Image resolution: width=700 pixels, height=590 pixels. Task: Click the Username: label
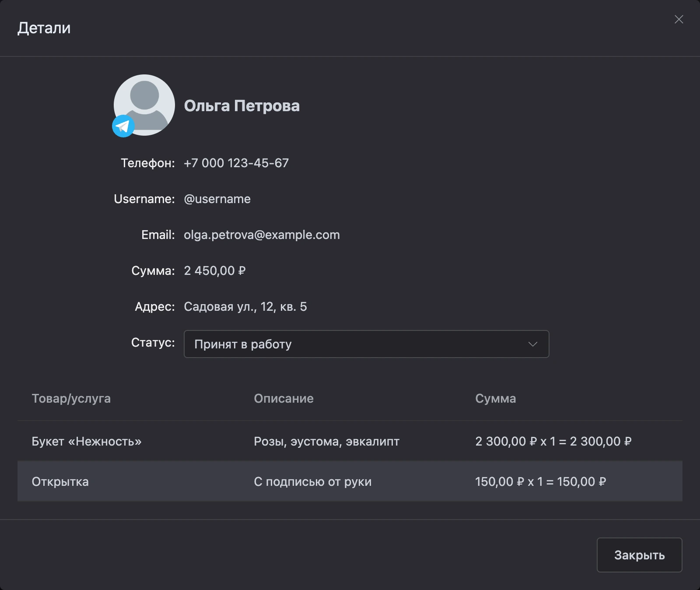[144, 199]
